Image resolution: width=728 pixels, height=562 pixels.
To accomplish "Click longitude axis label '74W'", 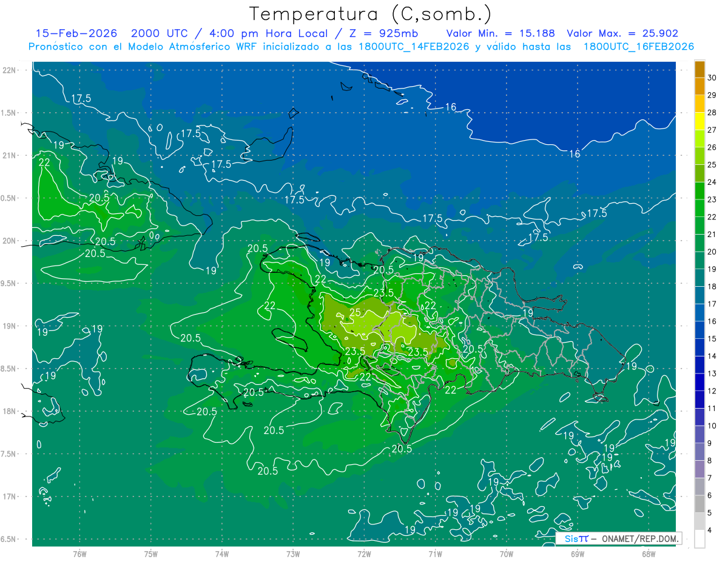I will pyautogui.click(x=222, y=554).
